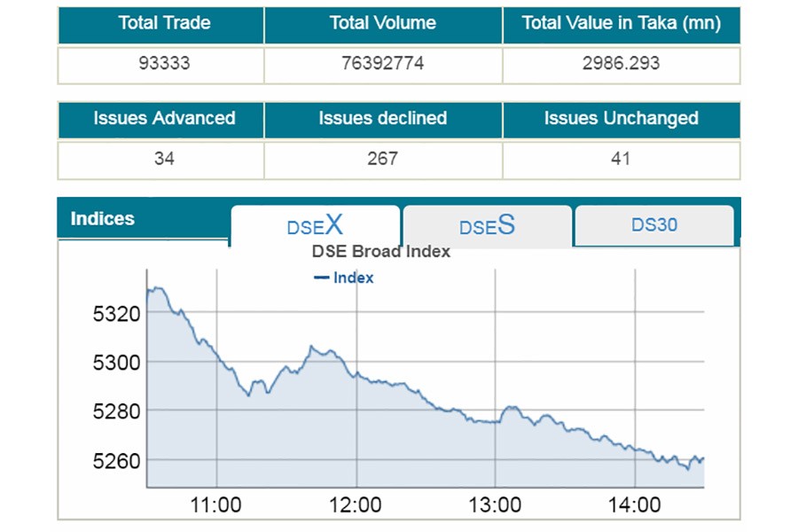
Task: Click the Issues Advanced header cell
Action: click(x=164, y=119)
